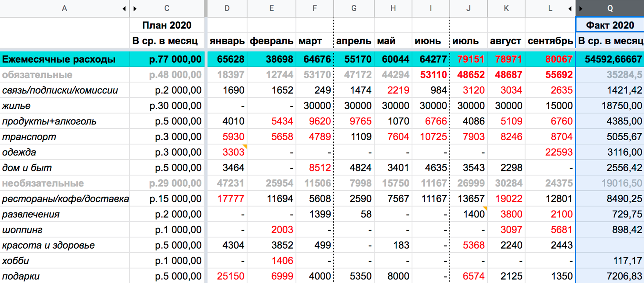Click the 'Факт 2020' cell
This screenshot has width=644, height=283.
[610, 25]
